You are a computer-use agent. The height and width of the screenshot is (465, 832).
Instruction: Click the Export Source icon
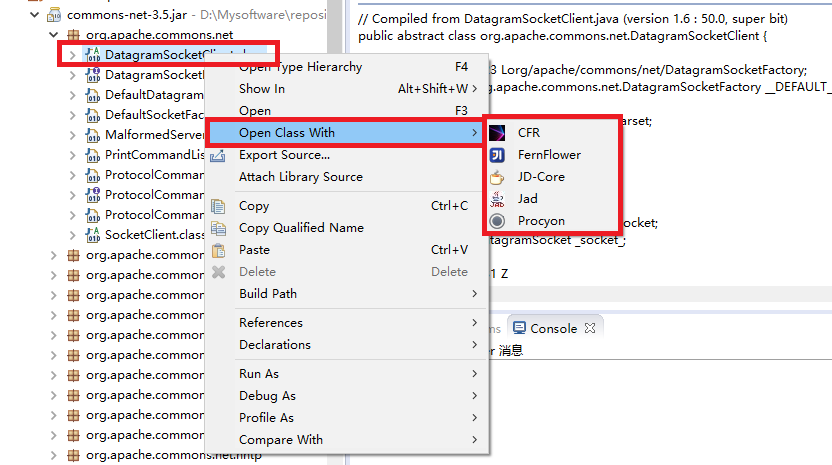(218, 156)
